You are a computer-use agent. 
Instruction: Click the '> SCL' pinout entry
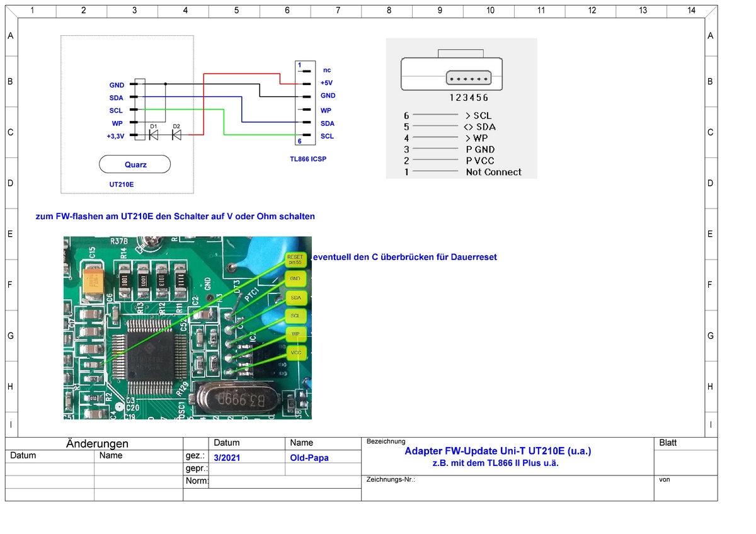click(x=478, y=116)
